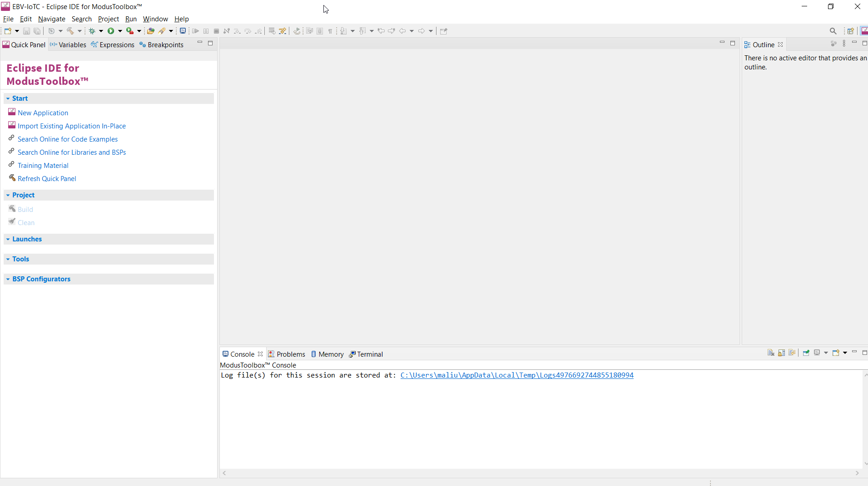Click the Open Console icon
This screenshot has height=486, width=868.
[836, 353]
